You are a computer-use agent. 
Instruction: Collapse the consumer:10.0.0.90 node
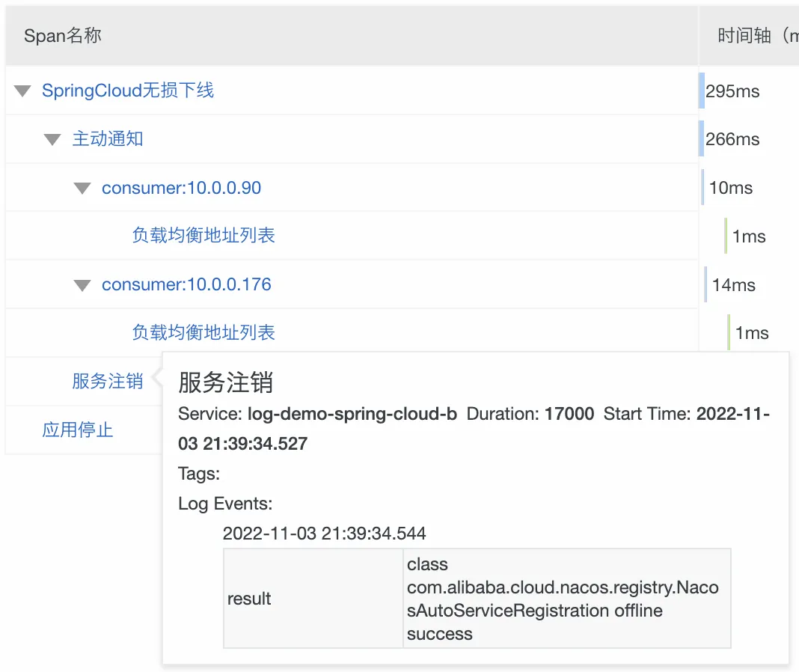pos(82,188)
